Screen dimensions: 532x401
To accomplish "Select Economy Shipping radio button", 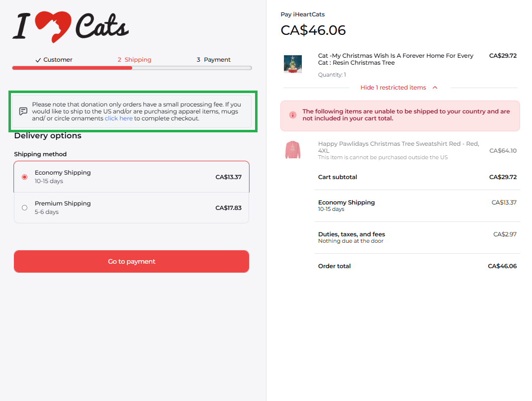I will (24, 177).
